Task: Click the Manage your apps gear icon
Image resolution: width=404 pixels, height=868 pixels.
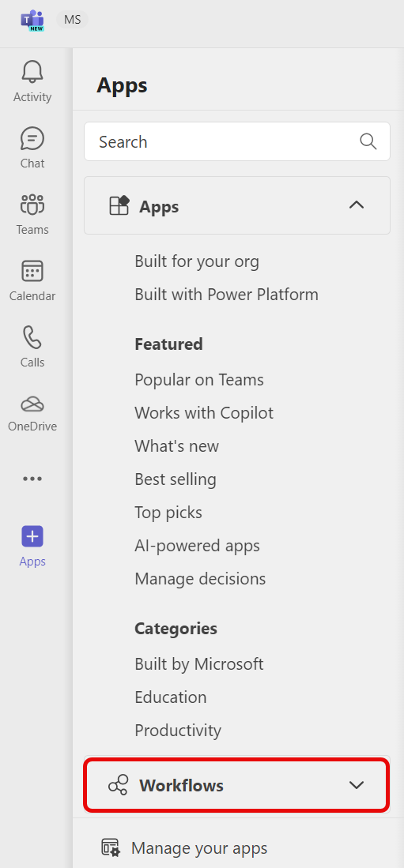Action: click(110, 847)
